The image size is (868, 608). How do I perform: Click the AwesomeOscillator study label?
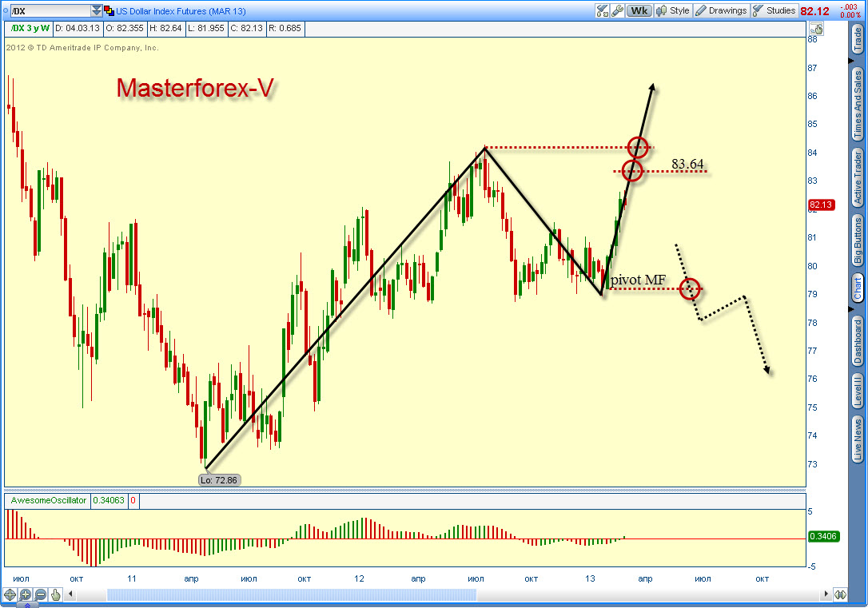click(49, 500)
